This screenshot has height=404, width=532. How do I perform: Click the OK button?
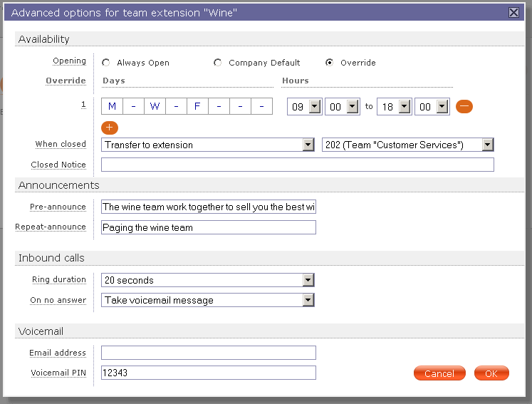point(491,373)
